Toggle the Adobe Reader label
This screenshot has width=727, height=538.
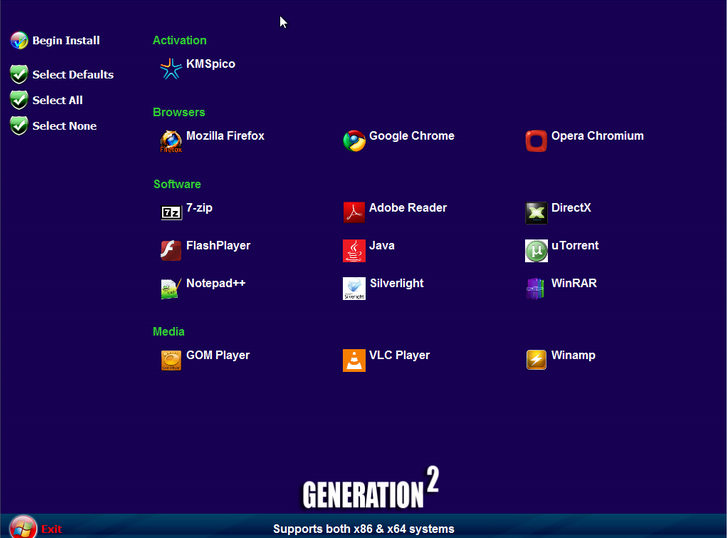pyautogui.click(x=408, y=208)
